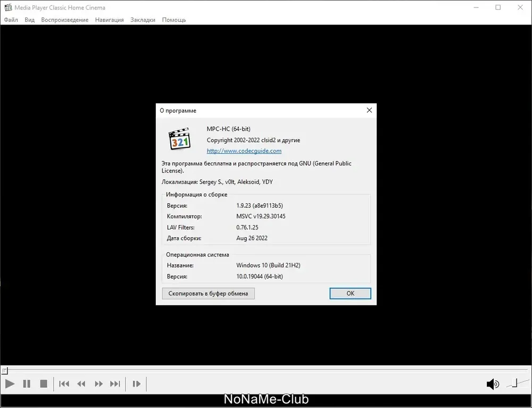Open the Файл menu
The width and height of the screenshot is (532, 408).
tap(11, 20)
